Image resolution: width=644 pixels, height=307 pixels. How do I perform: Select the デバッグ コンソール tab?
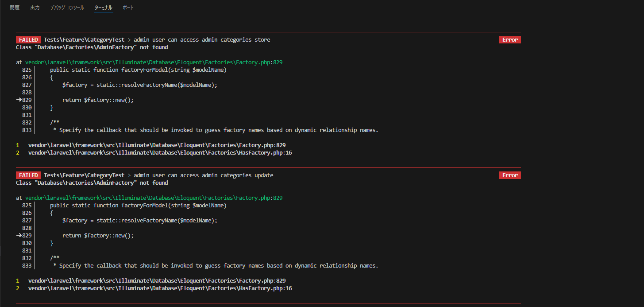(x=67, y=8)
